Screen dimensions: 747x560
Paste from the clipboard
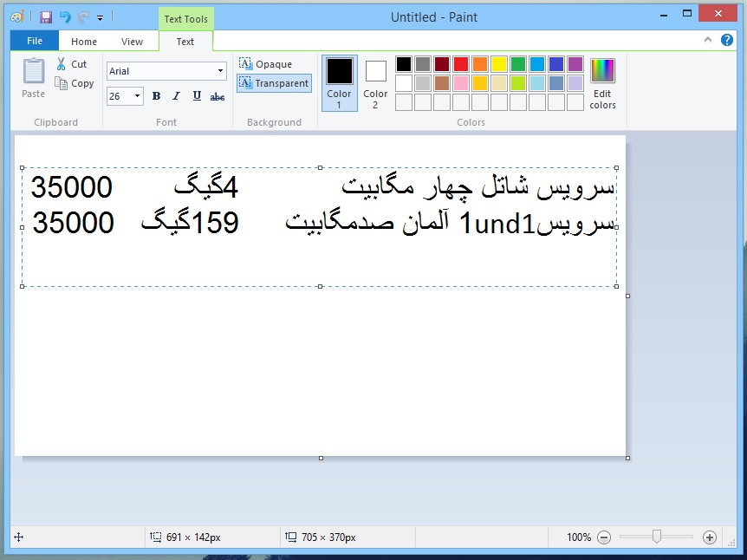coord(33,78)
